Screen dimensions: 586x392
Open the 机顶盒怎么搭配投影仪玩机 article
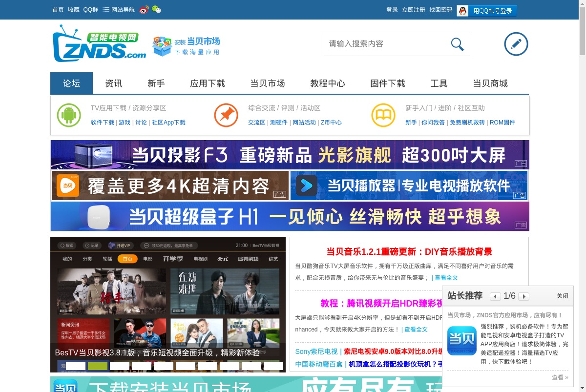pyautogui.click(x=396, y=364)
